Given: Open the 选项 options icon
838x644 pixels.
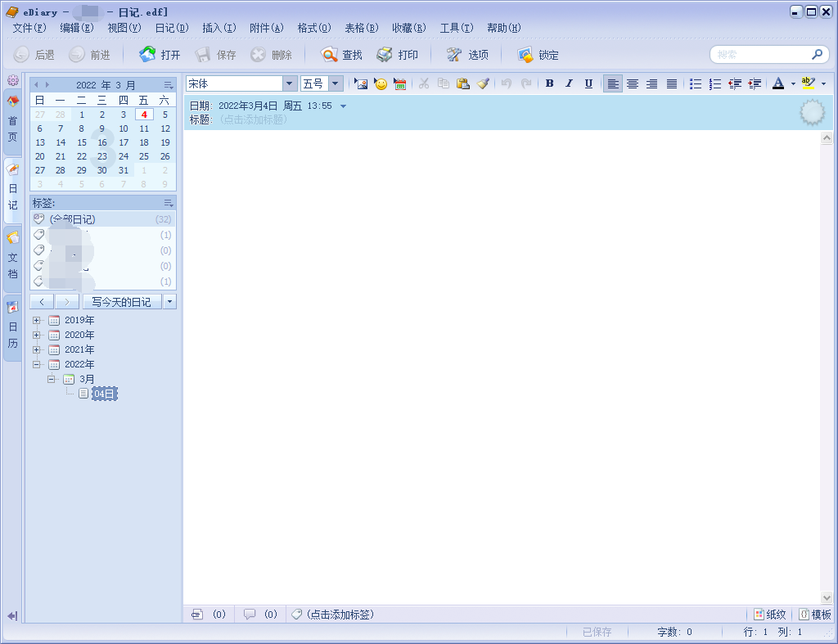Looking at the screenshot, I should coord(467,56).
